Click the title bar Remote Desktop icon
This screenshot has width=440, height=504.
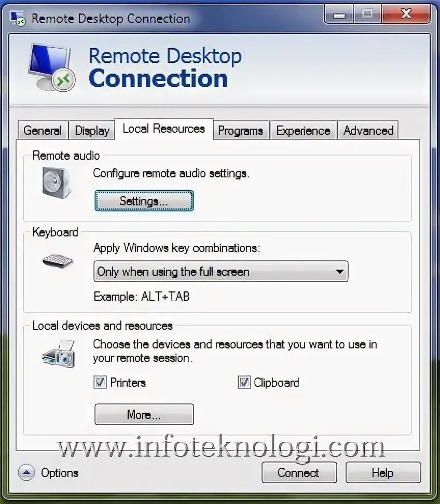click(x=17, y=18)
